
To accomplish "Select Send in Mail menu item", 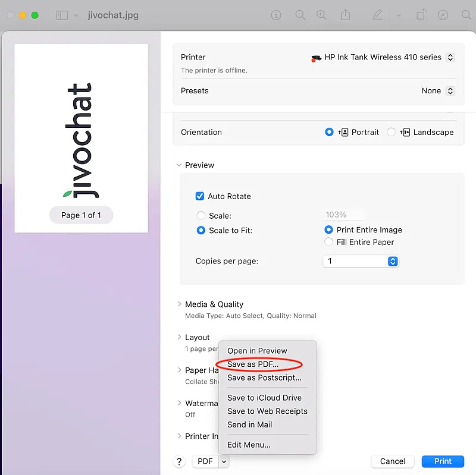I will tap(250, 424).
